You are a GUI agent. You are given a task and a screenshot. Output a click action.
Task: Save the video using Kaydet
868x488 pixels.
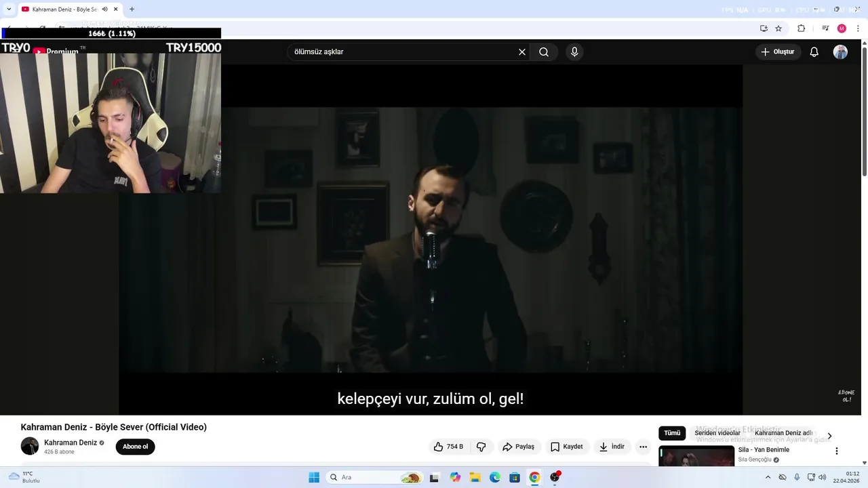(x=566, y=447)
